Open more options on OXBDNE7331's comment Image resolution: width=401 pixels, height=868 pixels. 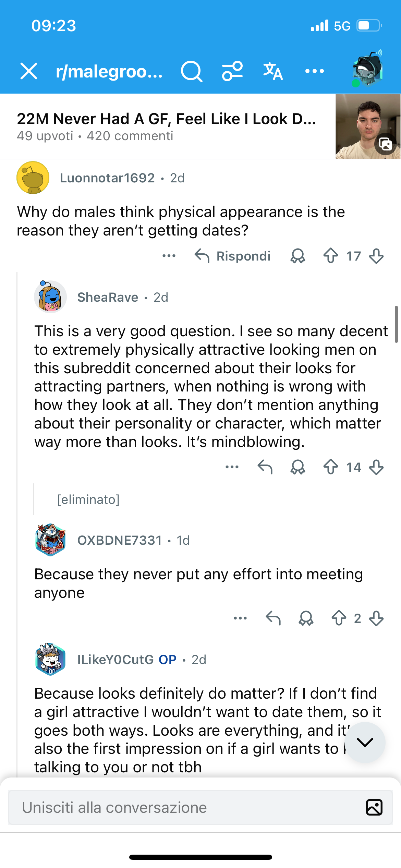tap(240, 618)
